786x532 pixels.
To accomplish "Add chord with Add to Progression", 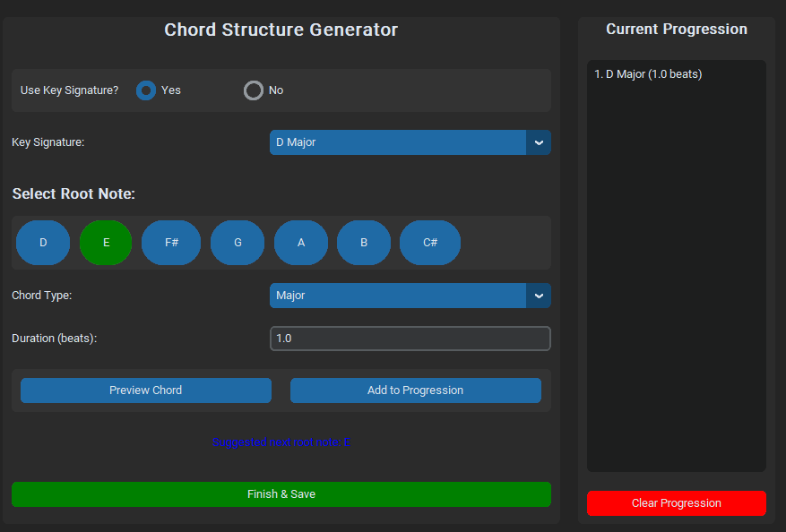I will pyautogui.click(x=415, y=390).
